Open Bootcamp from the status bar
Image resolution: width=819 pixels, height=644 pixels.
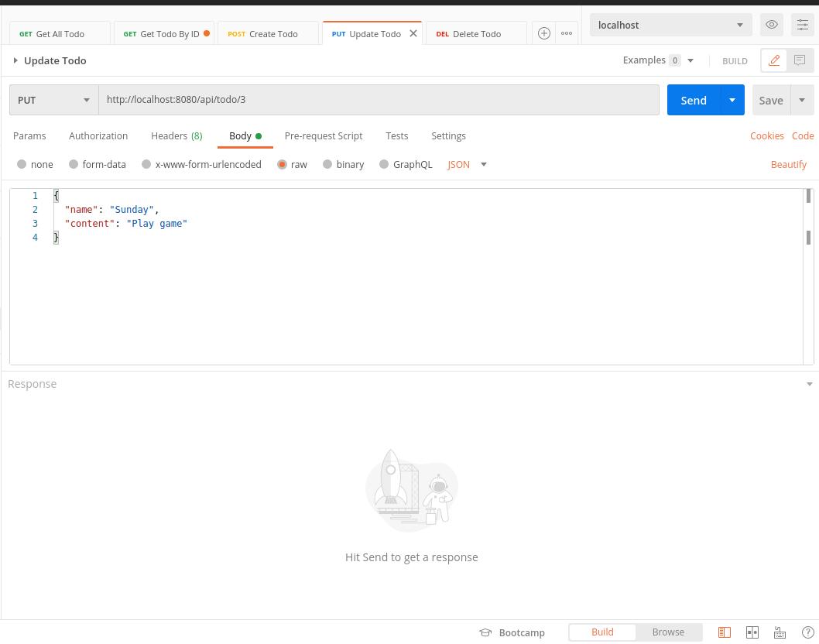pos(512,632)
